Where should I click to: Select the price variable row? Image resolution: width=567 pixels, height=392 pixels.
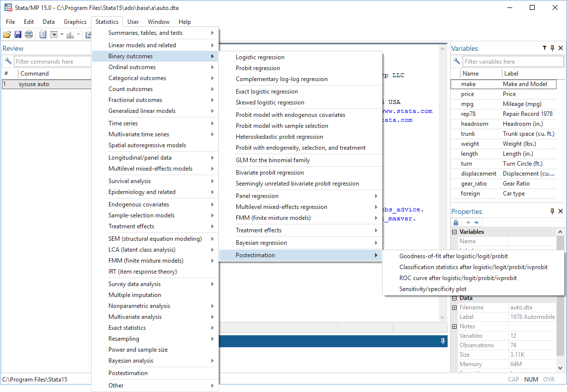point(503,94)
